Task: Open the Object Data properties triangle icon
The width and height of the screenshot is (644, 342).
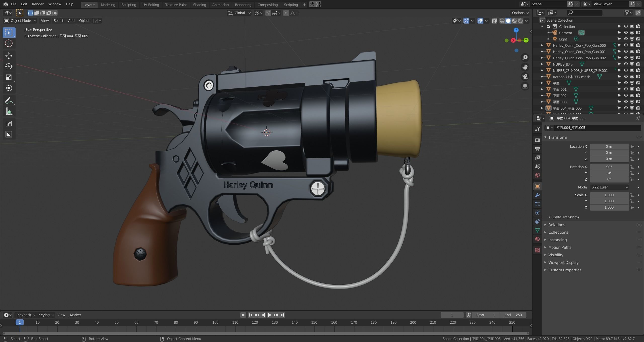Action: point(537,230)
